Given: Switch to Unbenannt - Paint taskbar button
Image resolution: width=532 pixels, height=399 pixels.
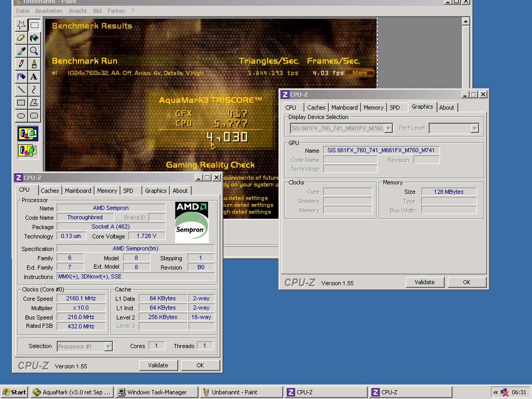Looking at the screenshot, I should [241, 392].
